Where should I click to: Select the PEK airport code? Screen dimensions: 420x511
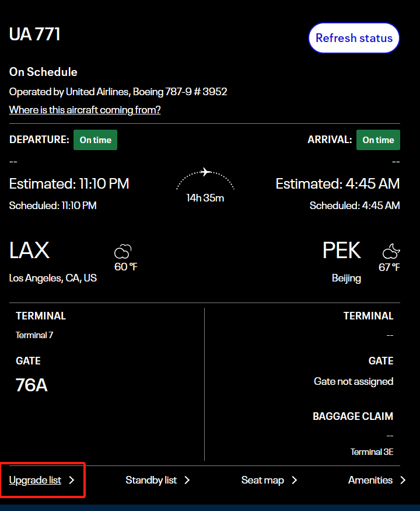[342, 251]
